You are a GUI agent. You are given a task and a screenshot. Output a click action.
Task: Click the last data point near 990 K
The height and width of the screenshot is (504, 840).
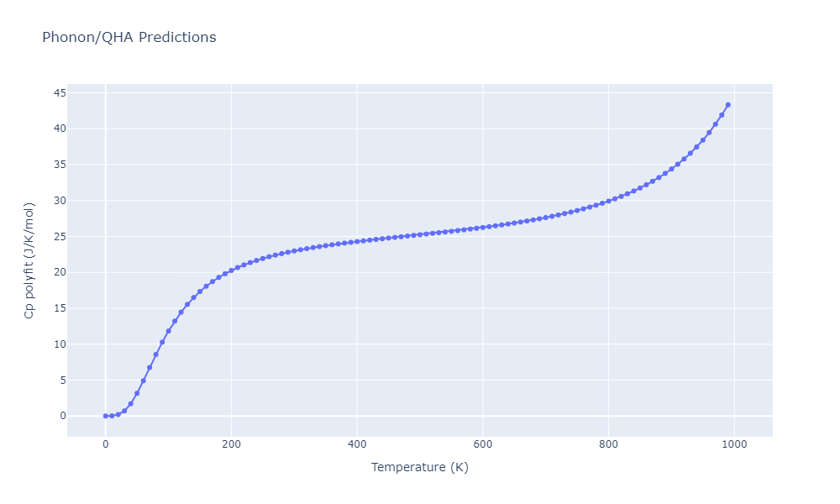(727, 105)
